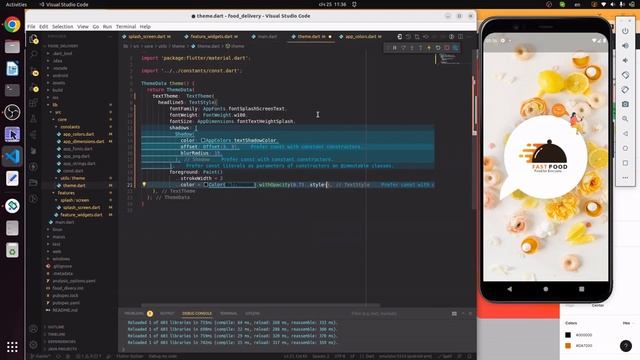Open pubspec.yaml in the explorer
The height and width of the screenshot is (360, 640).
tap(66, 303)
